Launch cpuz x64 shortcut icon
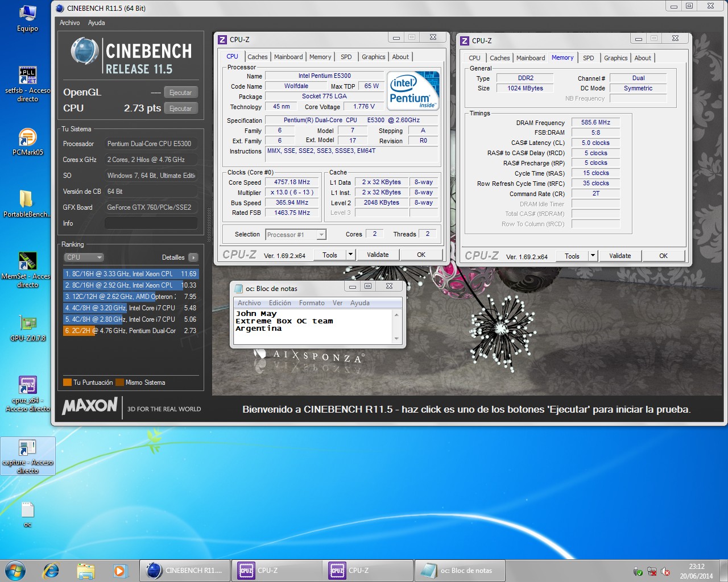Viewport: 728px width, 582px height. click(x=27, y=394)
